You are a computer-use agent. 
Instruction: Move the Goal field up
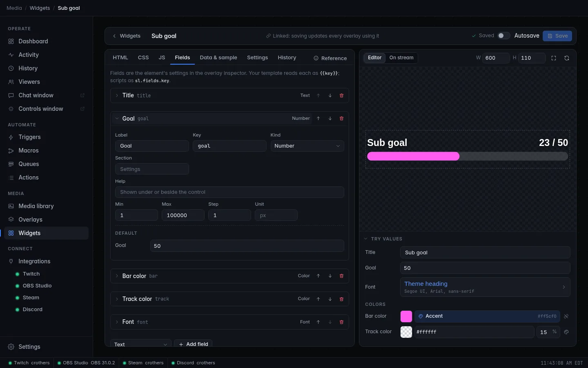point(318,119)
